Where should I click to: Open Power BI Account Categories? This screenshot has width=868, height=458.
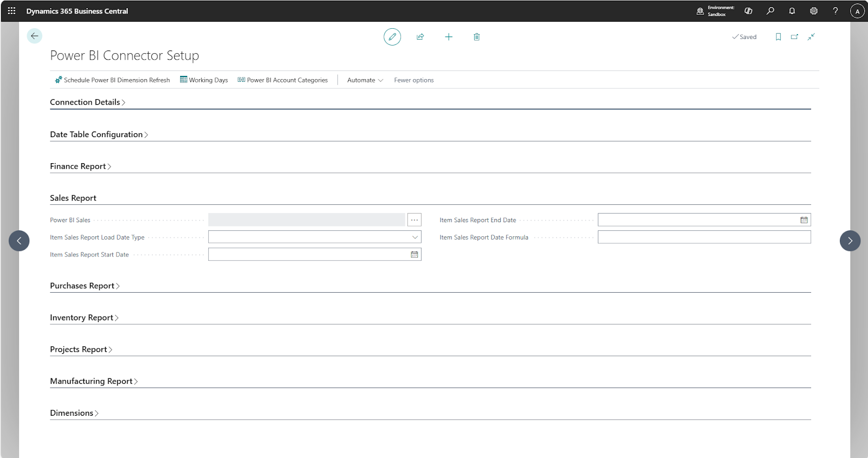tap(283, 80)
